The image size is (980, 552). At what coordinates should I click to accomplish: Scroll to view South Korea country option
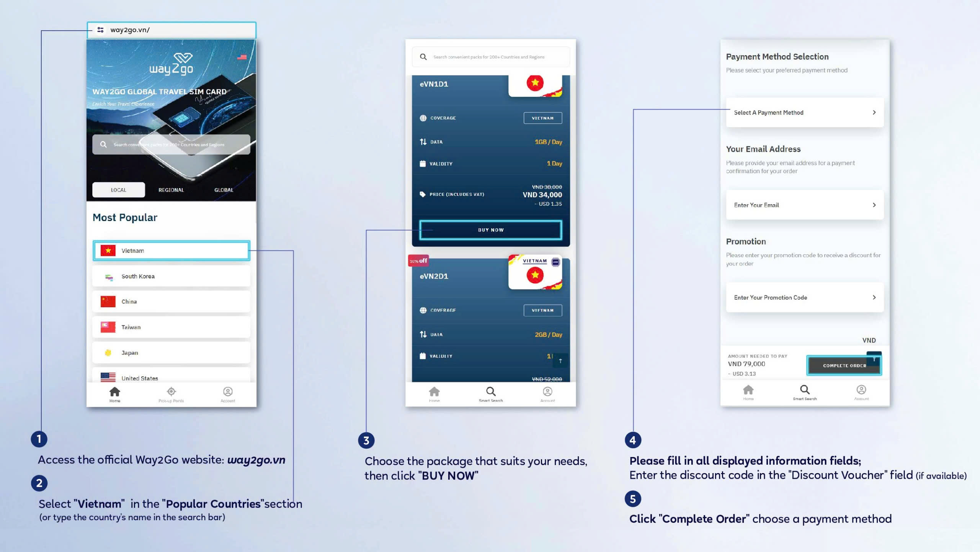click(x=171, y=276)
